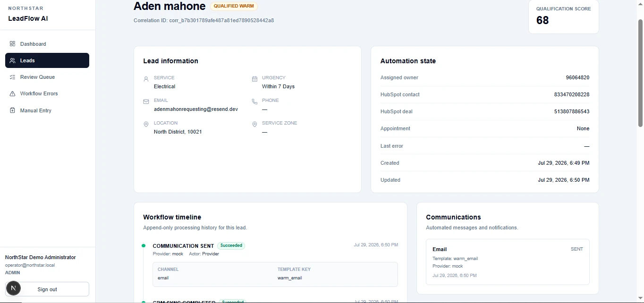Click the Review Queue checklist icon
Image resolution: width=644 pixels, height=303 pixels.
coord(13,77)
